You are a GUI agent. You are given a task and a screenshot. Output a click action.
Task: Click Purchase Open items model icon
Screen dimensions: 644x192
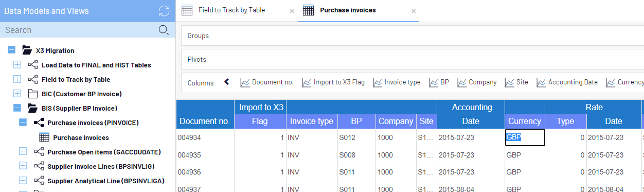tap(39, 151)
